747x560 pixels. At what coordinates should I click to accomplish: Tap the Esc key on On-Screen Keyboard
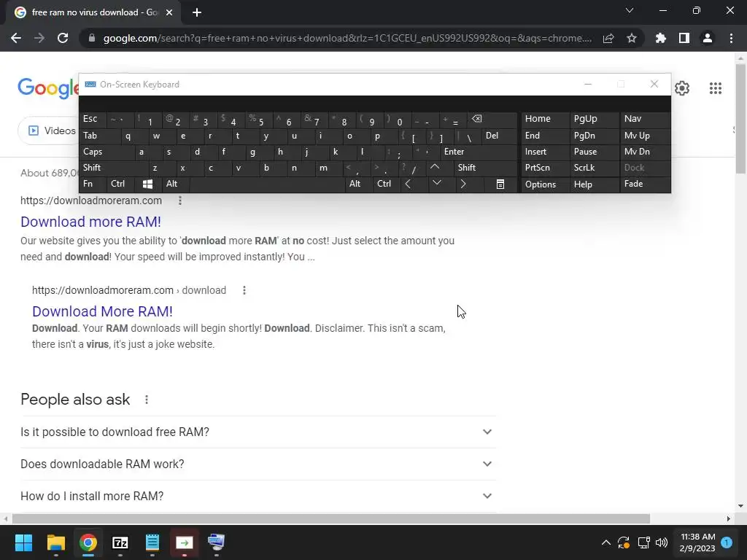[x=93, y=119]
